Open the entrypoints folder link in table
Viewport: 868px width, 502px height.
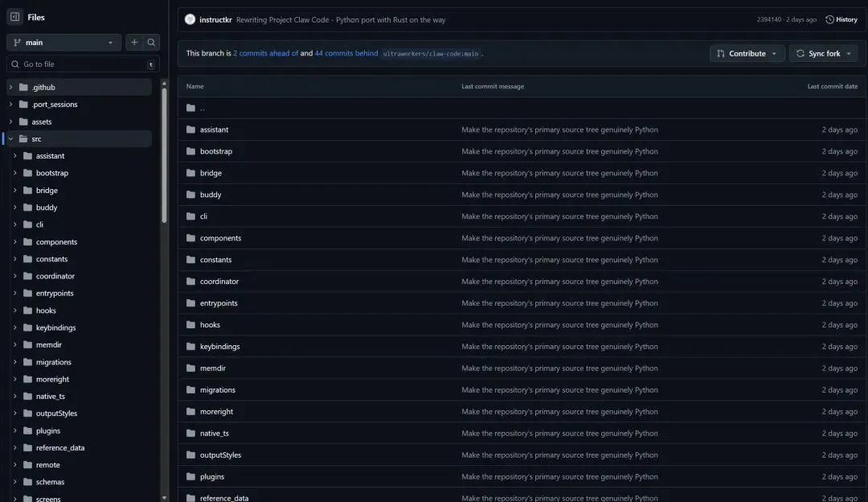(x=219, y=303)
